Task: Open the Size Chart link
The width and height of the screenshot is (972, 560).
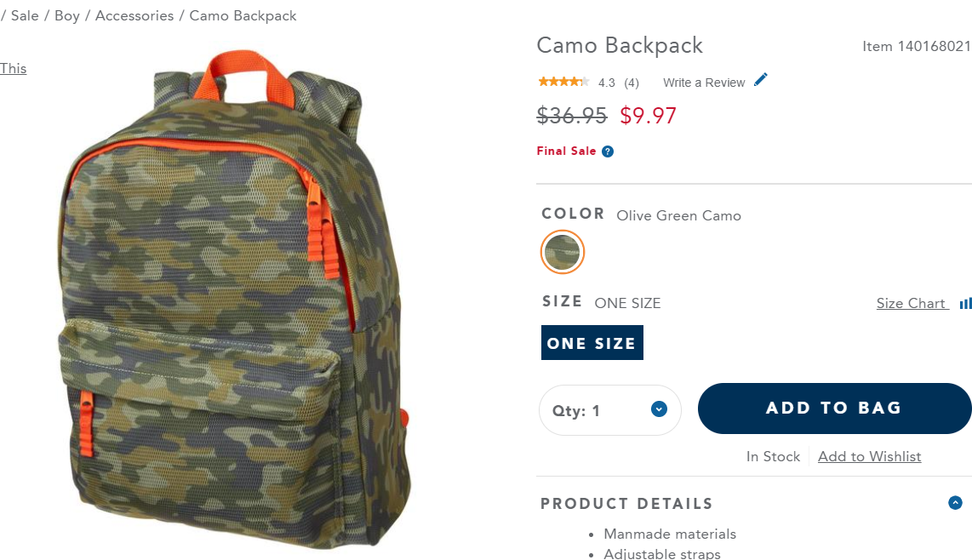Action: (x=912, y=303)
